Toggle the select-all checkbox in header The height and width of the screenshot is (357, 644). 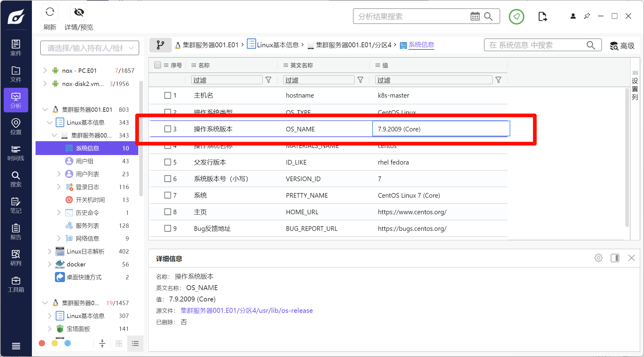click(158, 65)
